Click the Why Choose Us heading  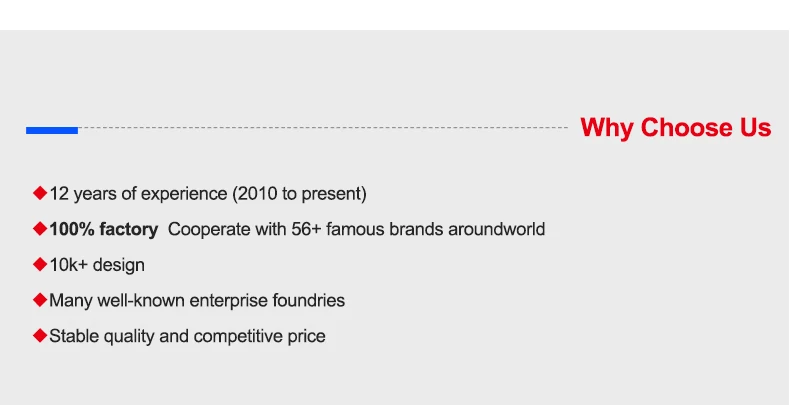675,128
